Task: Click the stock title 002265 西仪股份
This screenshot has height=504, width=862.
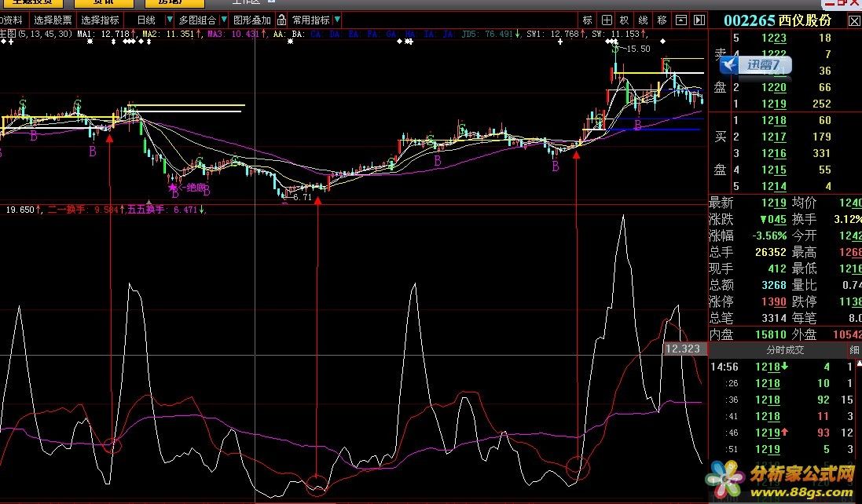Action: [777, 21]
